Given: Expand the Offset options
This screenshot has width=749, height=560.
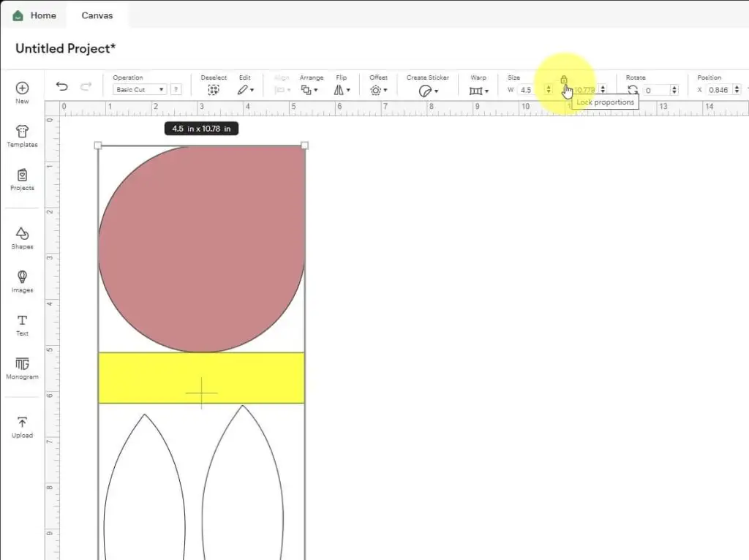Looking at the screenshot, I should tap(378, 90).
